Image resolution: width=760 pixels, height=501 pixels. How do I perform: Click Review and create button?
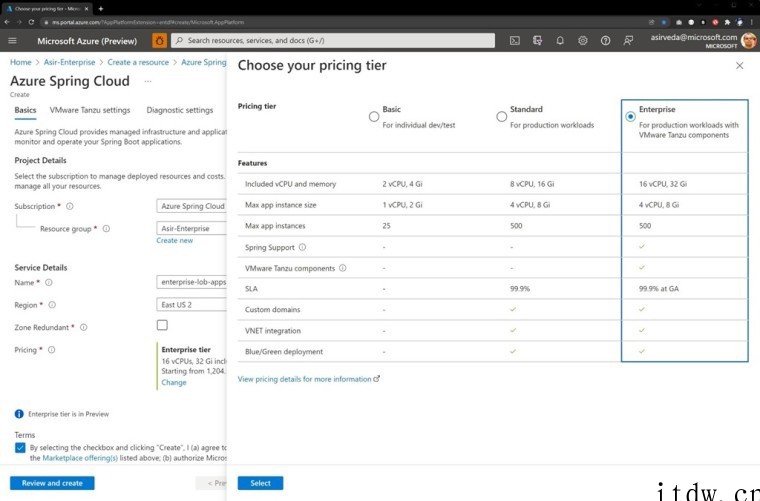point(52,483)
